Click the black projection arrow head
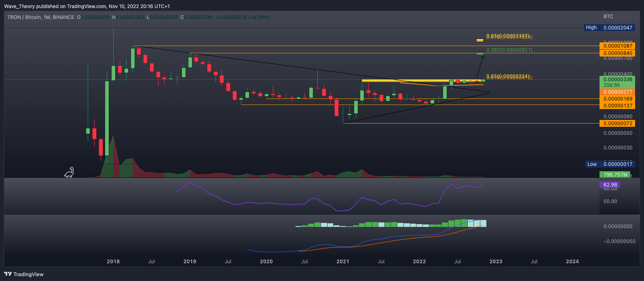The width and height of the screenshot is (644, 281). (481, 57)
